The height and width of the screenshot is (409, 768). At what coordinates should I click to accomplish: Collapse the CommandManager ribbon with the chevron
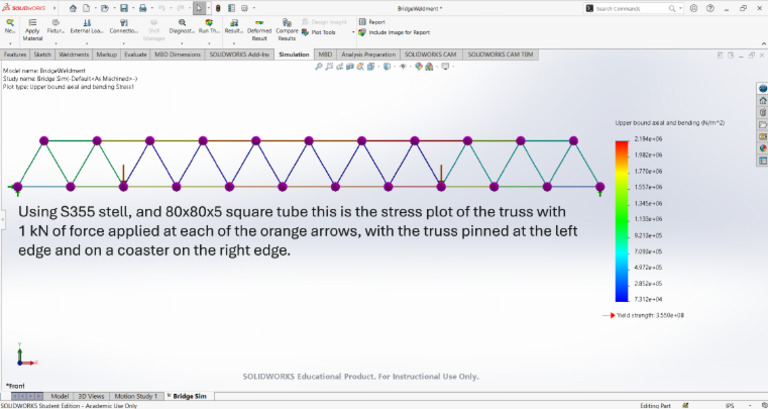(x=763, y=44)
